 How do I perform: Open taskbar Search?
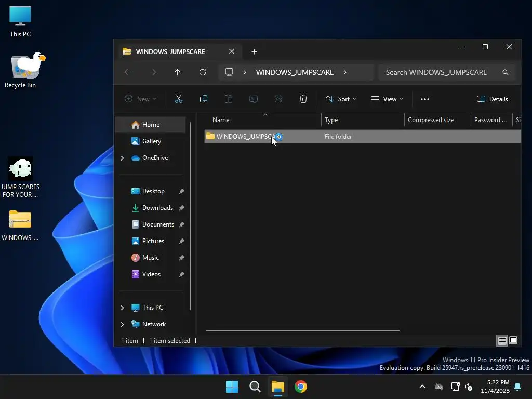tap(255, 387)
